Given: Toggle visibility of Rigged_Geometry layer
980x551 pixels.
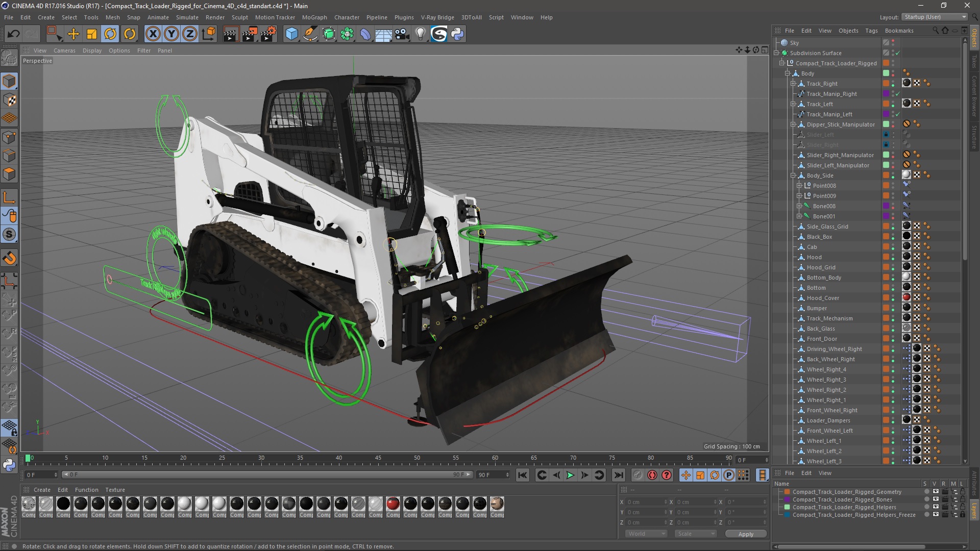Looking at the screenshot, I should [x=935, y=492].
